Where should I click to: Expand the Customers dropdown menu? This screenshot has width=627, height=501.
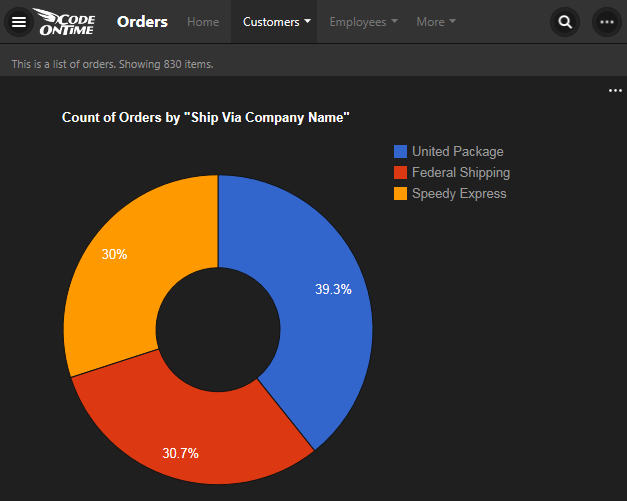(277, 21)
